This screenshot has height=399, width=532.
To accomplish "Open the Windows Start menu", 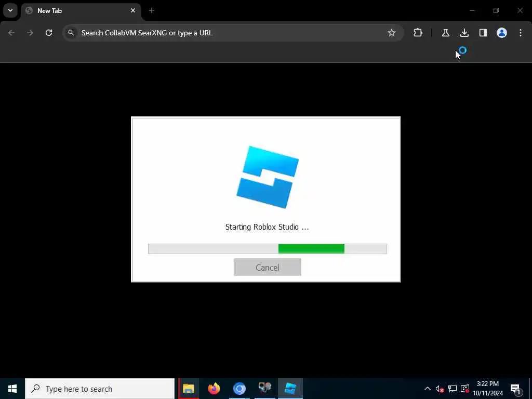I will [x=12, y=389].
